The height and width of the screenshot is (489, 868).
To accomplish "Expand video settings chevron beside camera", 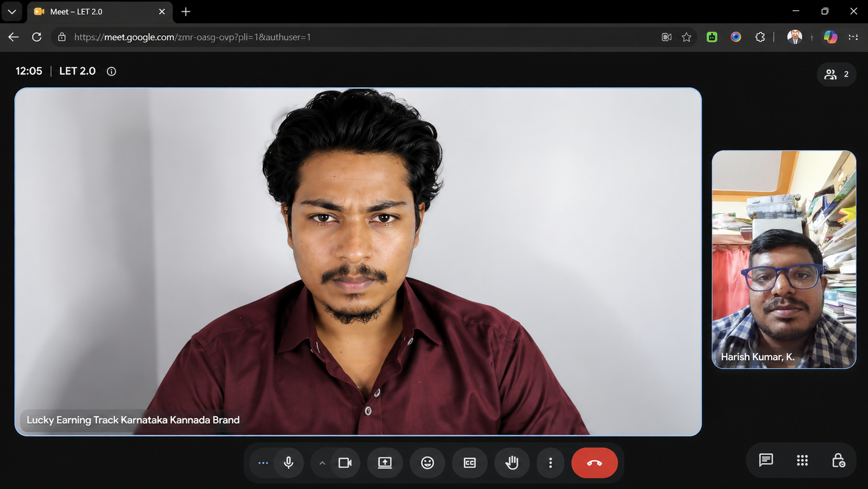I will (322, 463).
